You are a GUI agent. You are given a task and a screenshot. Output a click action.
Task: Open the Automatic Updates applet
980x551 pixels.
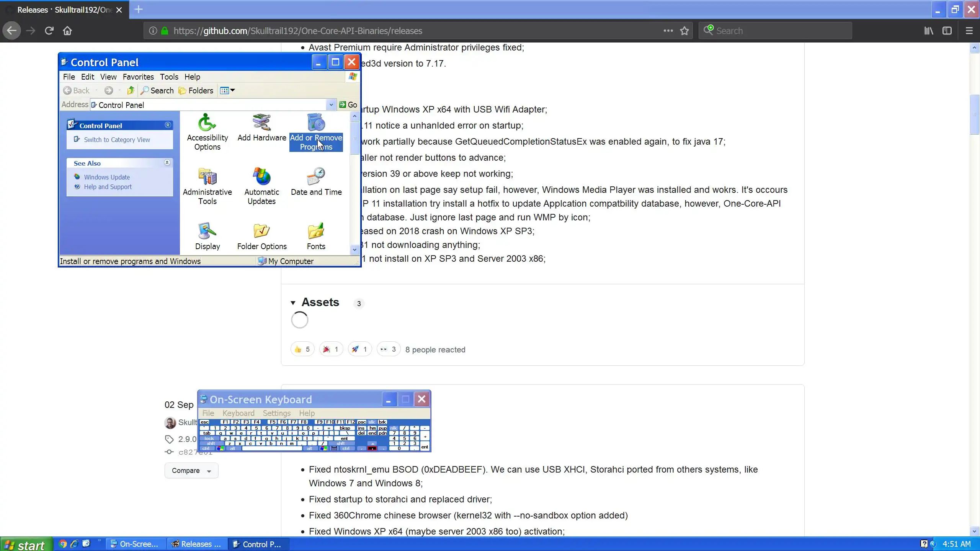pos(262,186)
